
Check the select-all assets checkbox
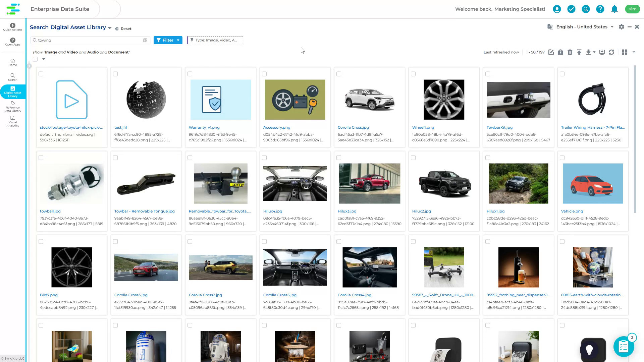click(x=35, y=59)
